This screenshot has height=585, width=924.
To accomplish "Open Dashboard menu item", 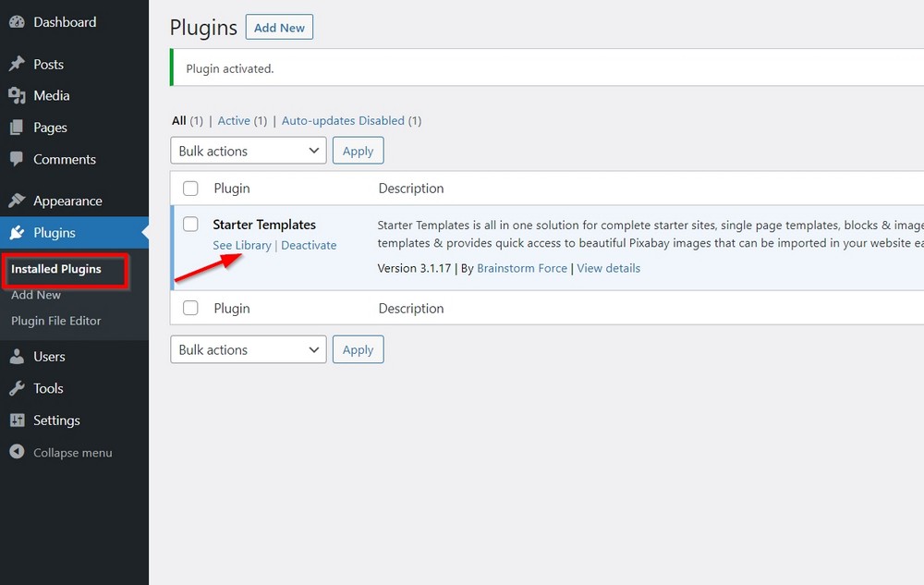I will [65, 22].
